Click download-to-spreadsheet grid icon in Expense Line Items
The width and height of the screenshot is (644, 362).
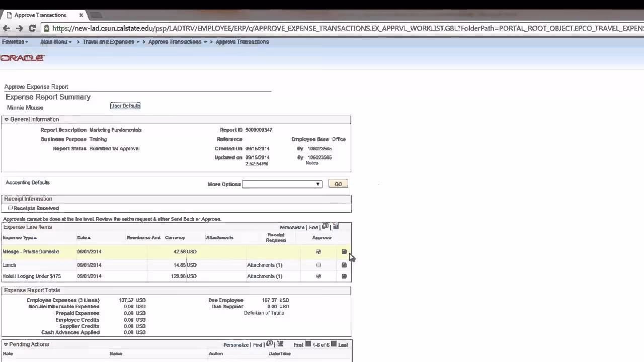click(x=336, y=227)
